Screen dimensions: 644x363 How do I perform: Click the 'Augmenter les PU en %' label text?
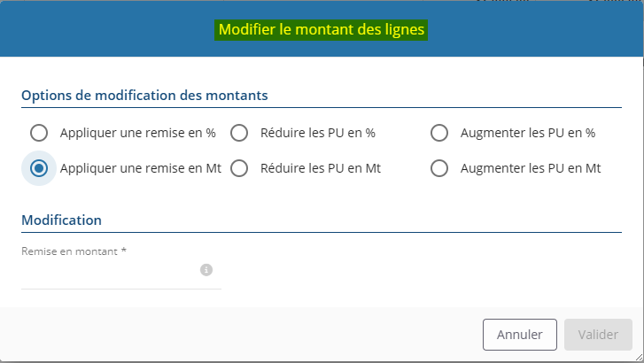(527, 133)
